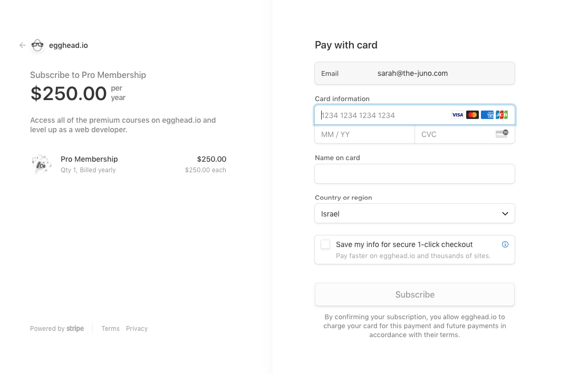Open the Country or region dropdown
The image size is (588, 374).
pos(415,214)
